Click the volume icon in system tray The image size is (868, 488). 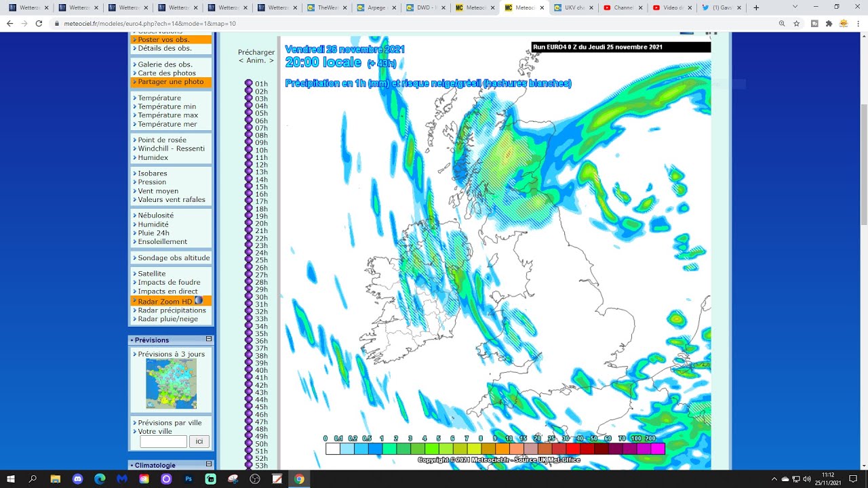tap(806, 479)
